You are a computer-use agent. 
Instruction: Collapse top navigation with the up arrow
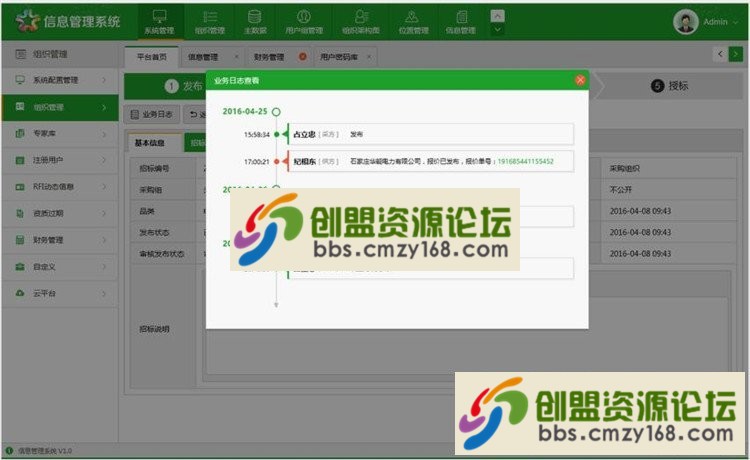pos(497,16)
